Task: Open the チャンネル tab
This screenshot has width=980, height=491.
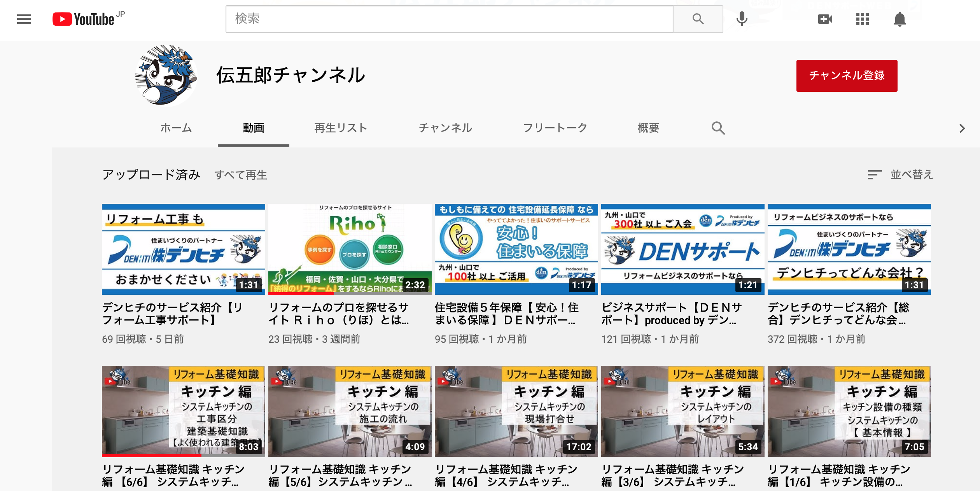Action: 445,128
